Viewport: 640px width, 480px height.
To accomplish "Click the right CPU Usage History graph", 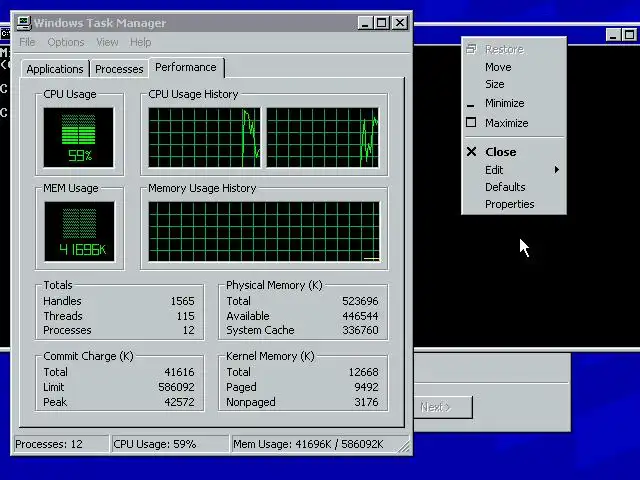I will tap(322, 138).
